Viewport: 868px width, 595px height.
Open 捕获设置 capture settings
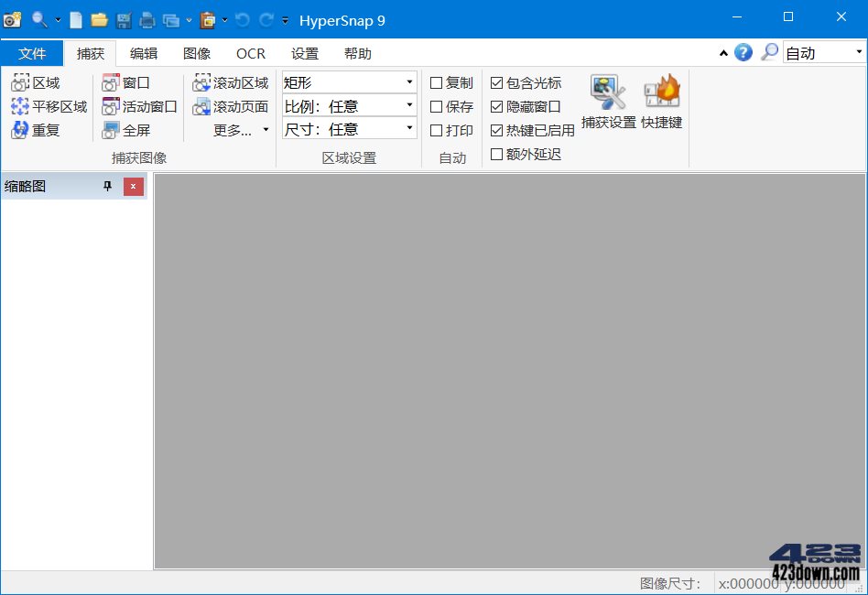click(x=608, y=102)
